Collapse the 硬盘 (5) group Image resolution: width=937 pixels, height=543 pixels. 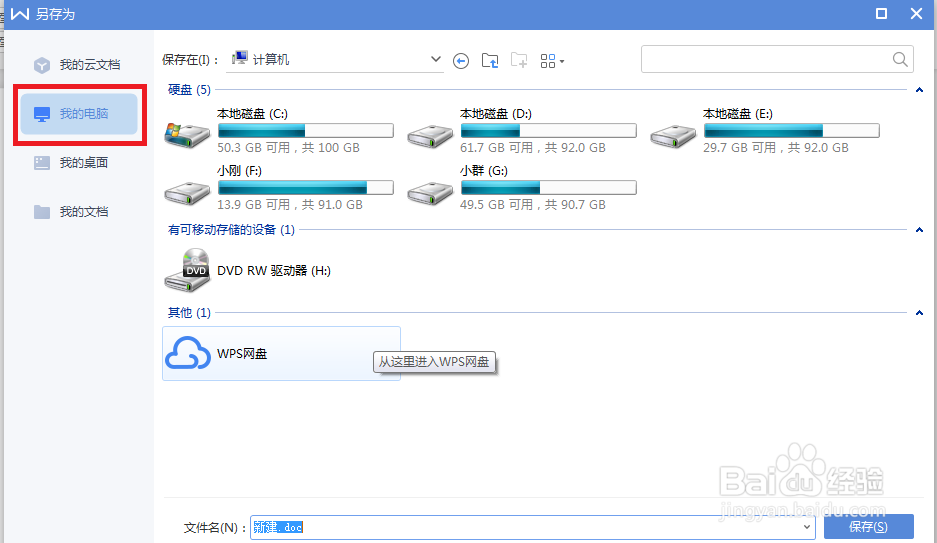click(919, 90)
